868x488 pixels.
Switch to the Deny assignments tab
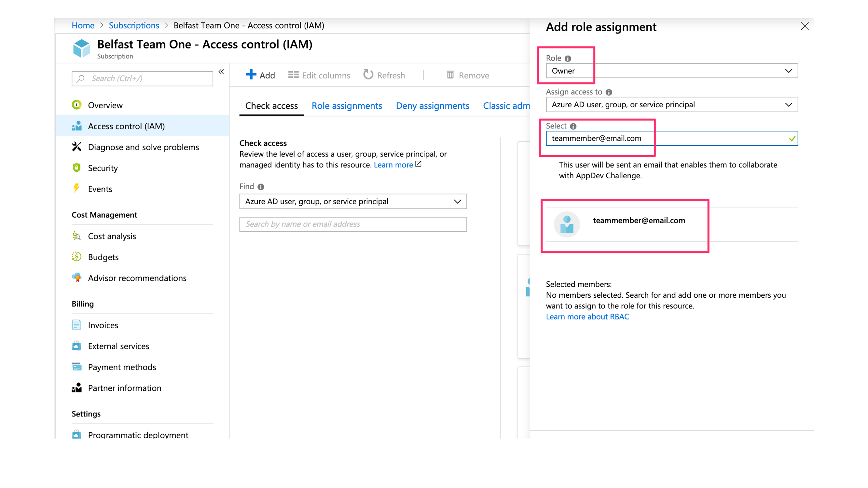(x=432, y=106)
